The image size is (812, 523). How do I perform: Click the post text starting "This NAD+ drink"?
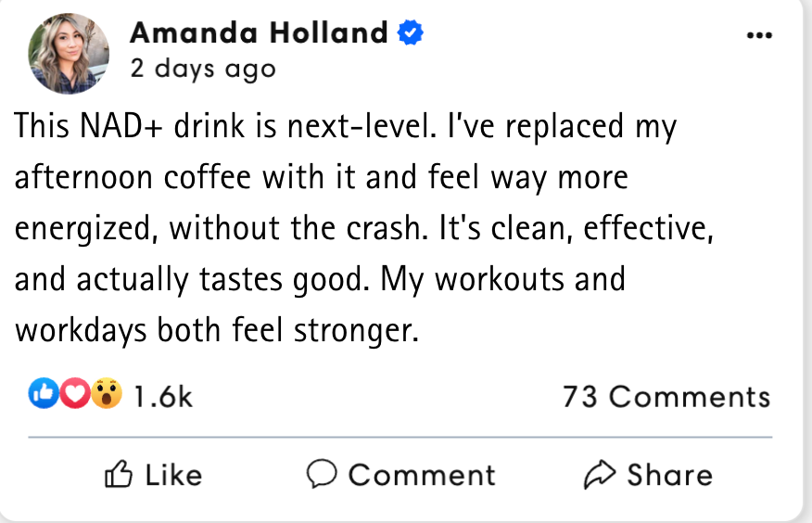(345, 125)
